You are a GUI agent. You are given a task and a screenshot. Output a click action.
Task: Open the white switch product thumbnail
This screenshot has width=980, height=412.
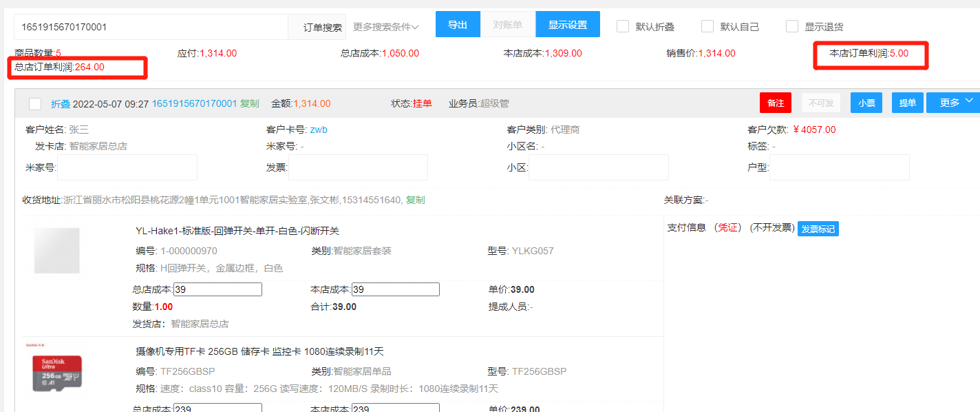[57, 251]
